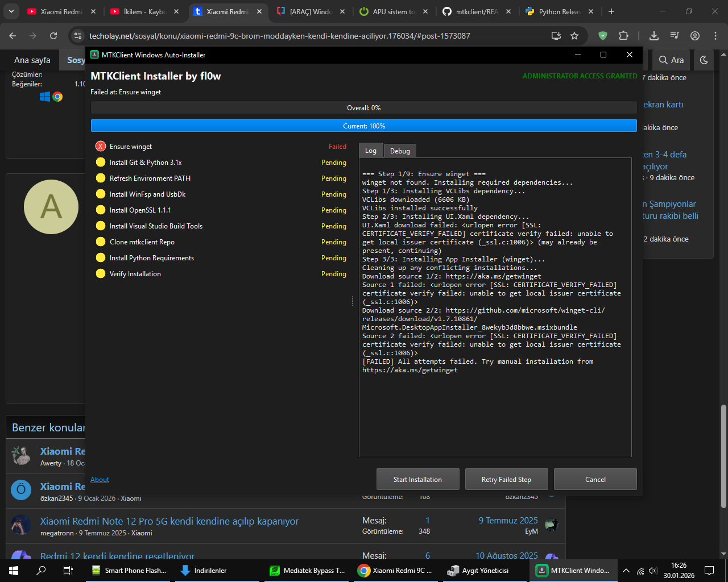This screenshot has height=582, width=728.
Task: Open megatronn's profile link
Action: point(57,533)
